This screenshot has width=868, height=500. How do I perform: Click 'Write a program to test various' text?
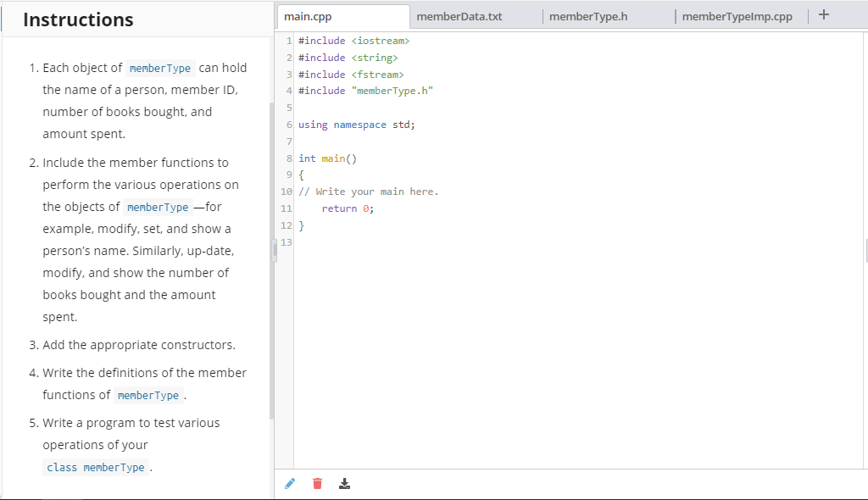coord(131,423)
